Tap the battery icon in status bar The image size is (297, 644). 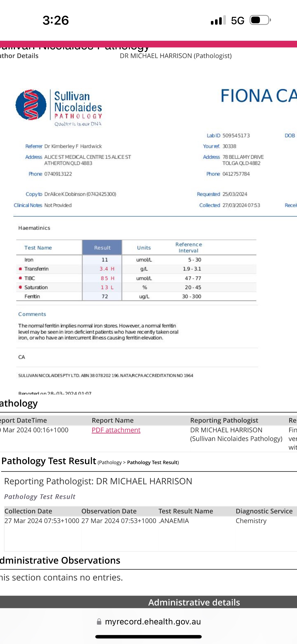pos(260,20)
